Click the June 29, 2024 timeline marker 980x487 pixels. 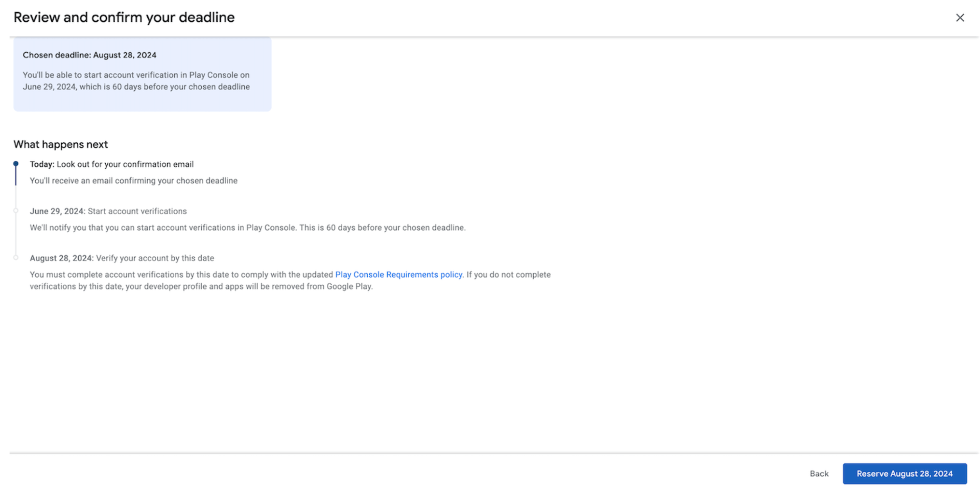[16, 211]
